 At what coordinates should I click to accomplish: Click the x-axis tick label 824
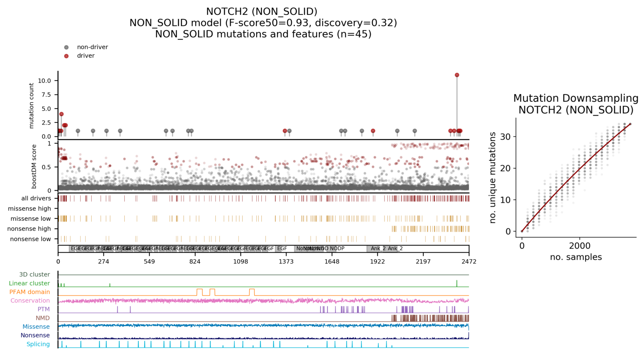(x=195, y=262)
